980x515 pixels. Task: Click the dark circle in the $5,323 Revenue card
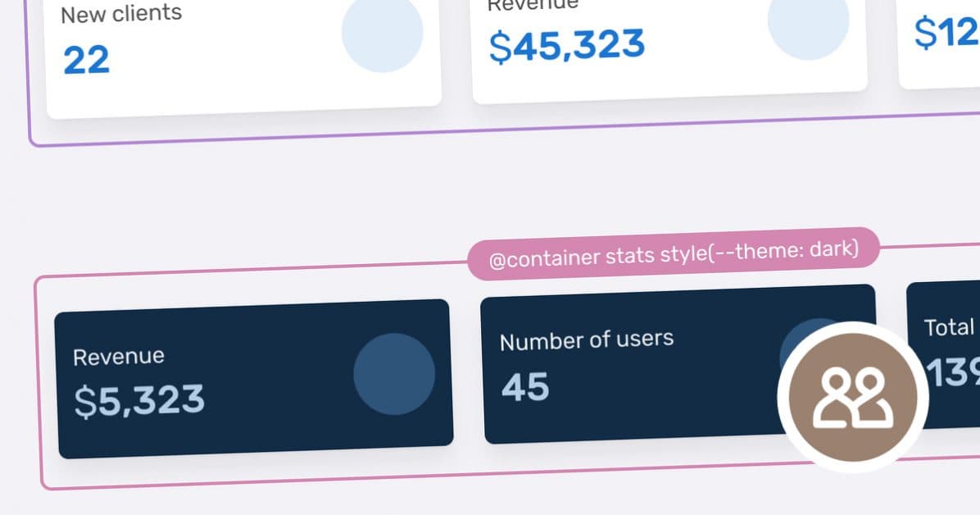point(394,374)
